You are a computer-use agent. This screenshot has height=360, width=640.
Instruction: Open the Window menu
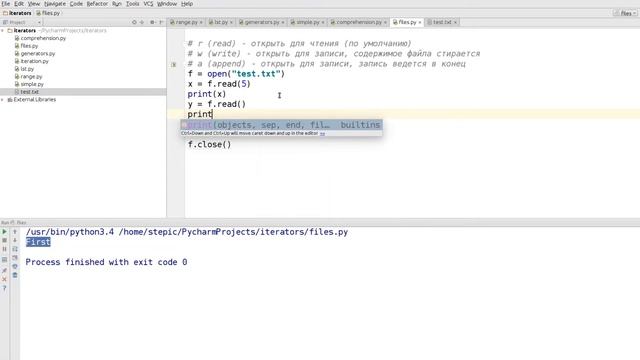pyautogui.click(x=167, y=4)
